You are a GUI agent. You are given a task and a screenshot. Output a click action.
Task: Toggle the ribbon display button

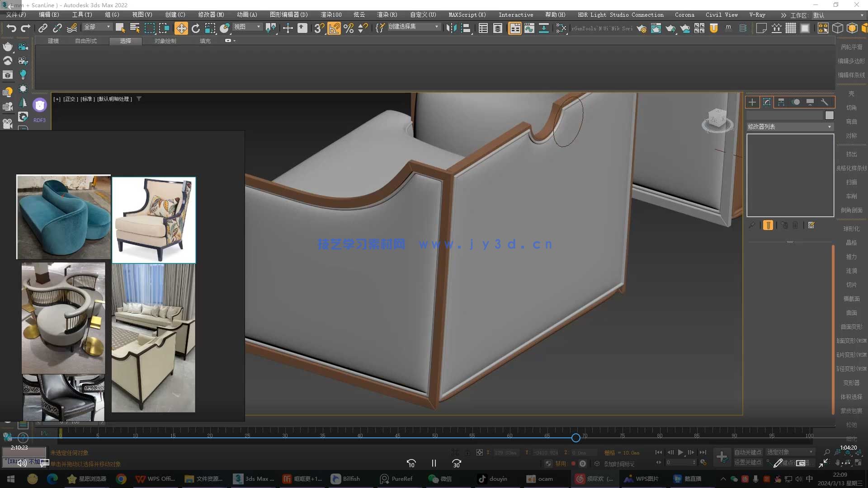pyautogui.click(x=514, y=28)
